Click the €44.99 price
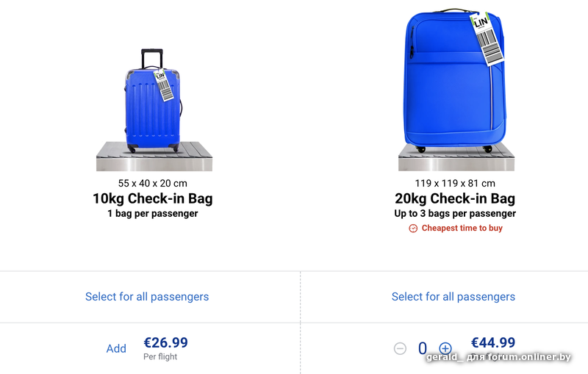The image size is (588, 374). point(492,342)
